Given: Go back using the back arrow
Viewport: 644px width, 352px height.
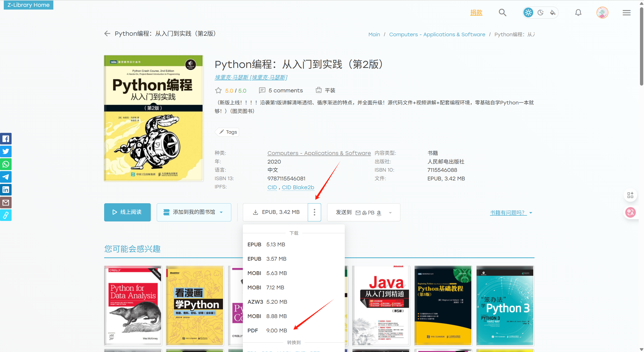Looking at the screenshot, I should coord(107,33).
